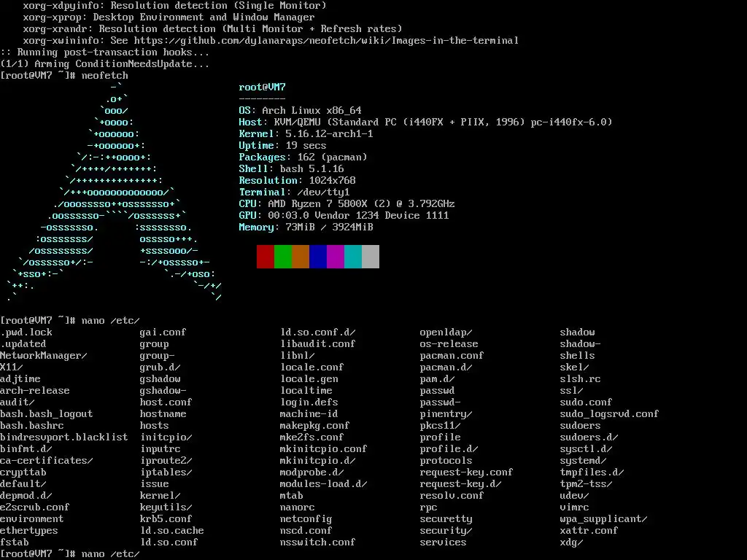The height and width of the screenshot is (560, 747).
Task: Click the 'Uptime: 19 secs' line
Action: pos(282,145)
